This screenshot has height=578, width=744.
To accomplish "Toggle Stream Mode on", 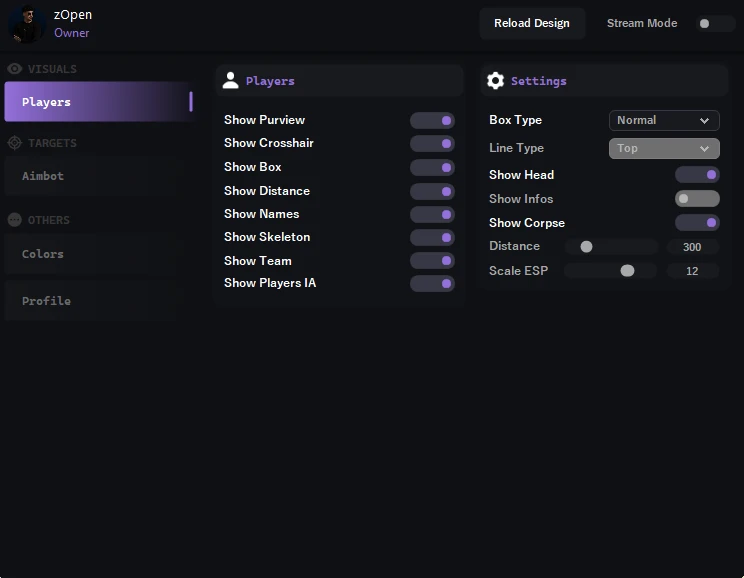I will click(715, 23).
